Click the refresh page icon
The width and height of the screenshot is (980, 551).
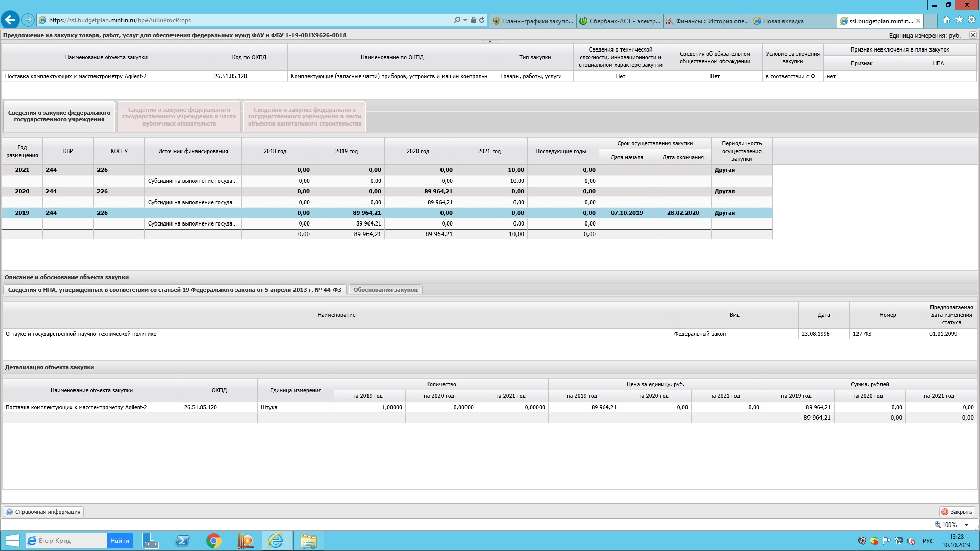(482, 20)
